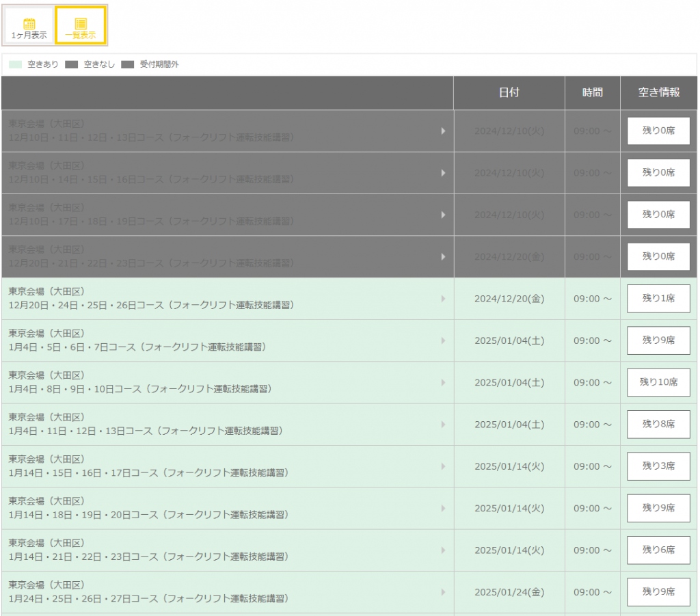700x616 pixels.
Task: Open 1月4日・8日・9日・10日コース course link
Action: tap(140, 389)
